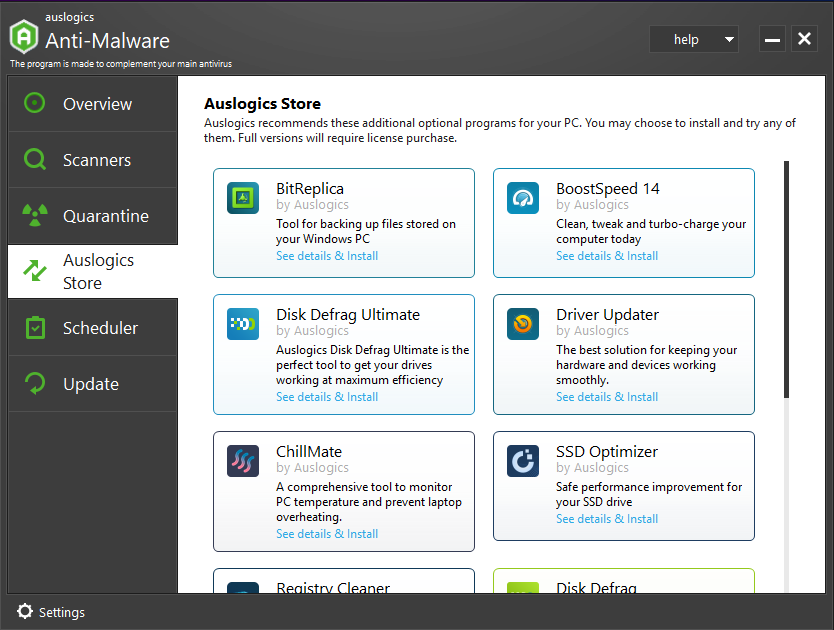Click the Quarantine radiation icon
The height and width of the screenshot is (630, 834).
pyautogui.click(x=35, y=215)
